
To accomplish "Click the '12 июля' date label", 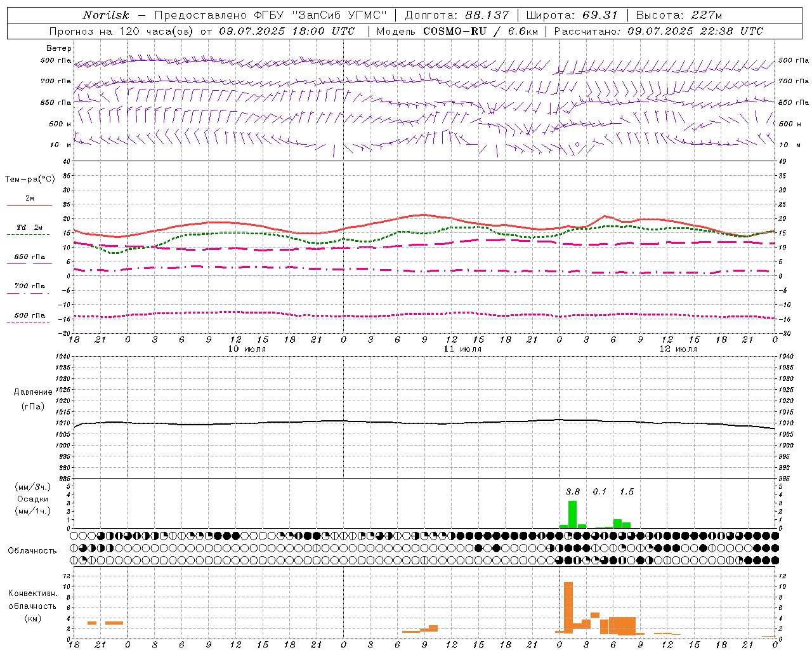I will pyautogui.click(x=678, y=348).
